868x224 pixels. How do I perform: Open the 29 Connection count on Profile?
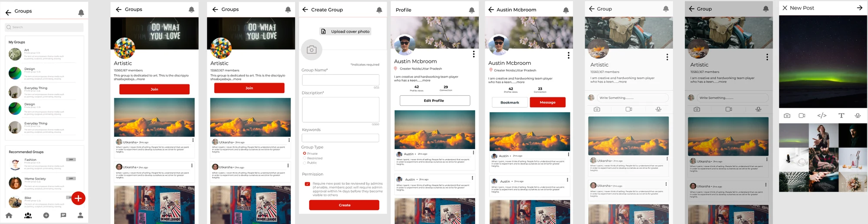coord(446,88)
